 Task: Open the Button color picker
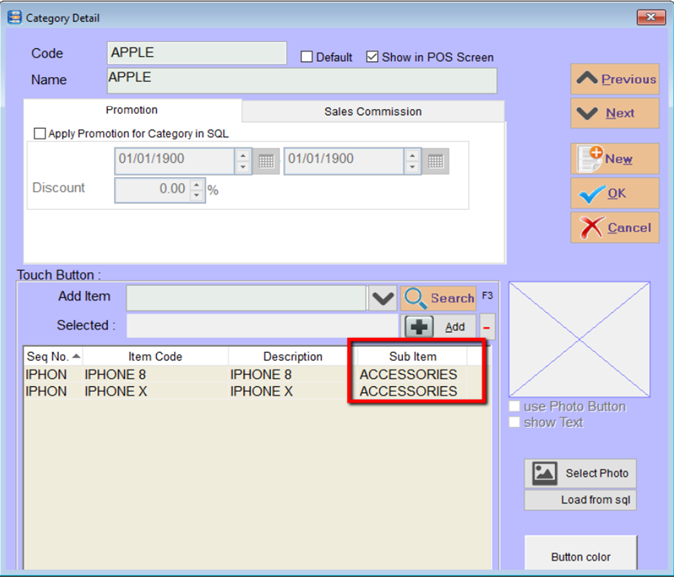pyautogui.click(x=580, y=556)
